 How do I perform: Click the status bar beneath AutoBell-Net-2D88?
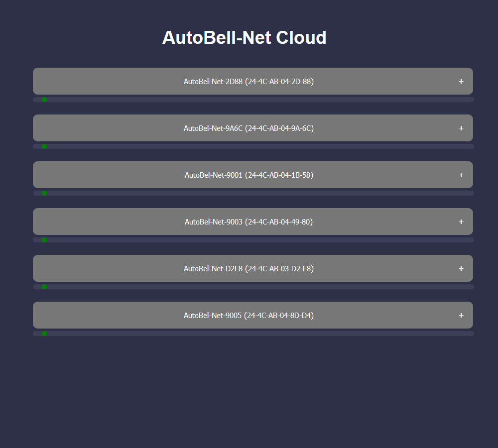253,100
